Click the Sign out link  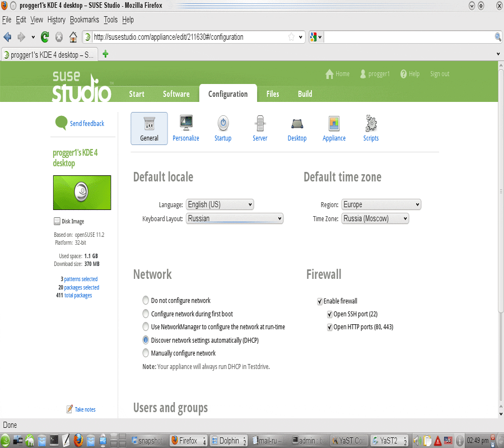(x=440, y=74)
